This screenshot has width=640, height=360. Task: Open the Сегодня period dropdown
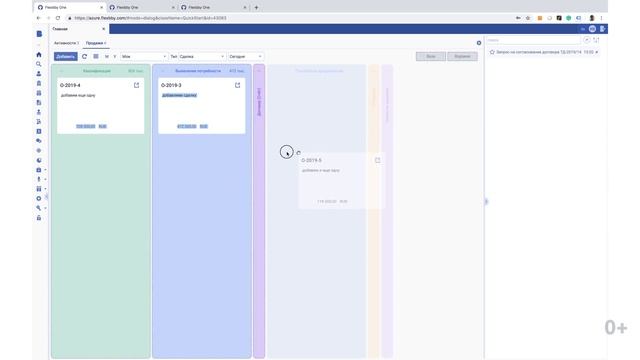click(x=245, y=56)
